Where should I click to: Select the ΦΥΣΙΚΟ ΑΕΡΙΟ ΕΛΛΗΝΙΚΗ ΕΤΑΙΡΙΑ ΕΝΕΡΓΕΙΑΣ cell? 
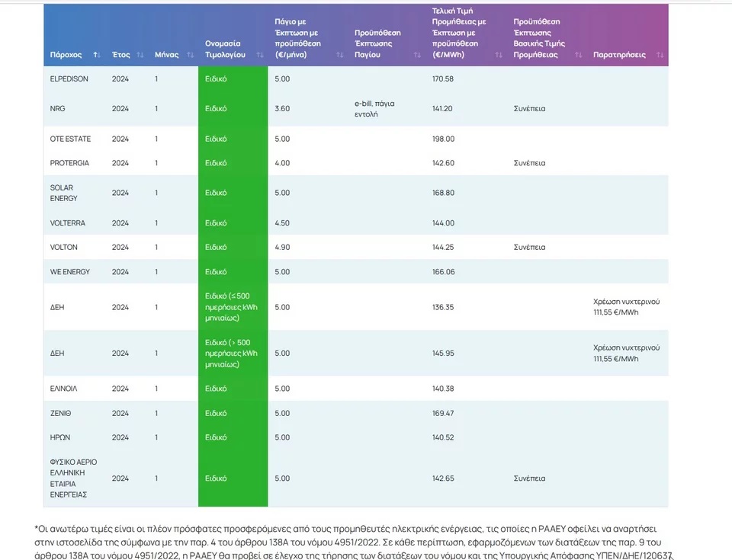coord(73,478)
